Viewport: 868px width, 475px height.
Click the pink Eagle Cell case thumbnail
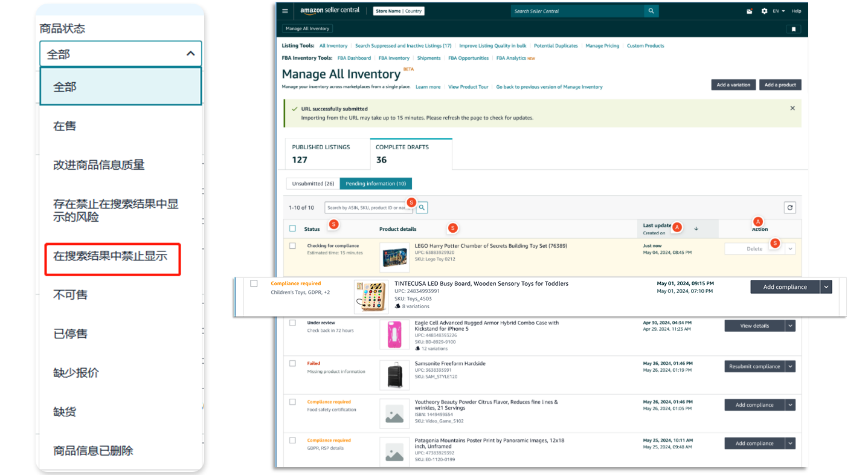click(x=394, y=334)
